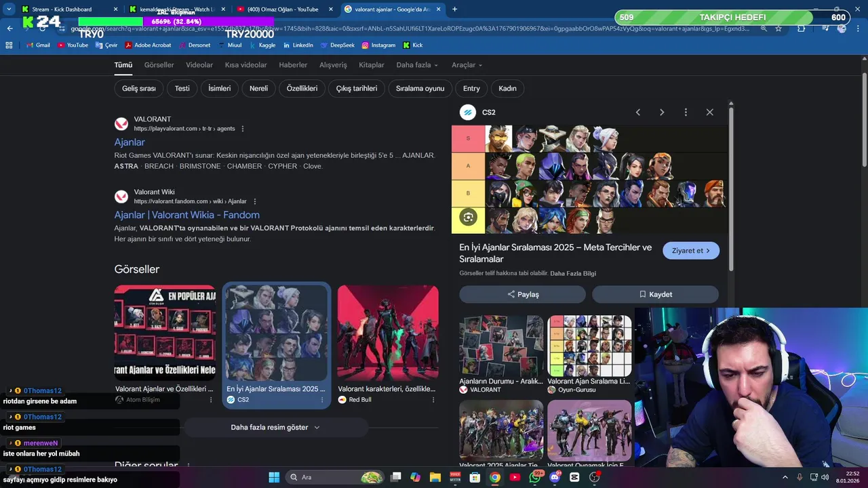Open the Miuul bookmark
Screen dimensions: 868x488
(229, 45)
